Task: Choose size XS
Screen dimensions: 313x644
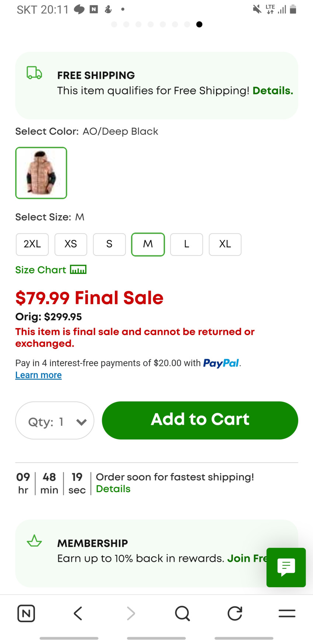Action: coord(71,244)
